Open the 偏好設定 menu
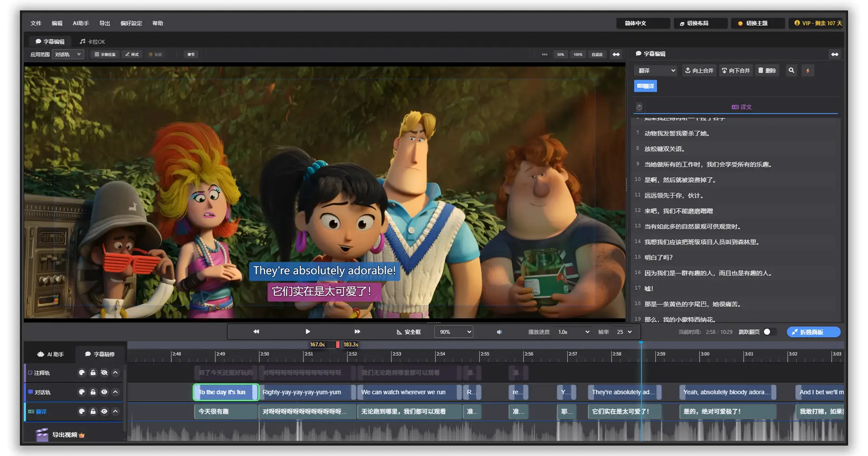Image resolution: width=868 pixels, height=456 pixels. click(x=131, y=24)
